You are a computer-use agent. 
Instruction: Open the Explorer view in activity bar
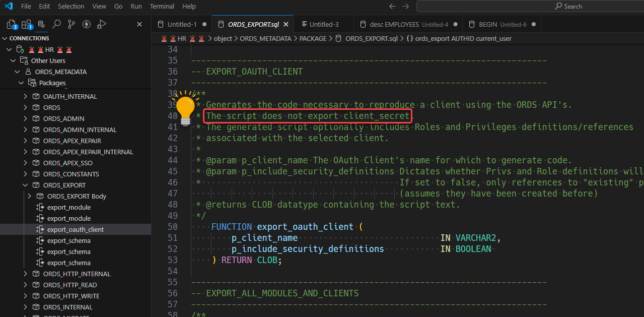[12, 24]
